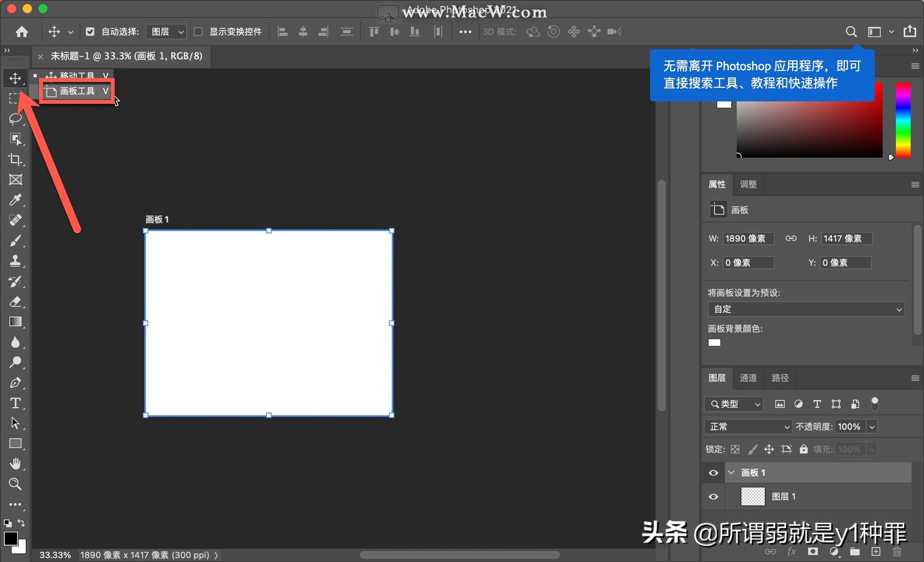Open the layer blend mode 正常 dropdown
924x562 pixels.
(748, 426)
